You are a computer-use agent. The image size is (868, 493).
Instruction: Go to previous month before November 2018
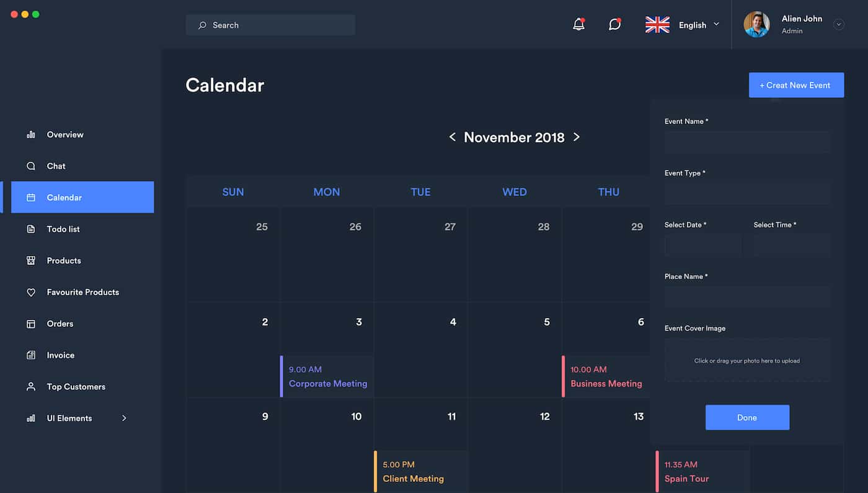click(452, 137)
